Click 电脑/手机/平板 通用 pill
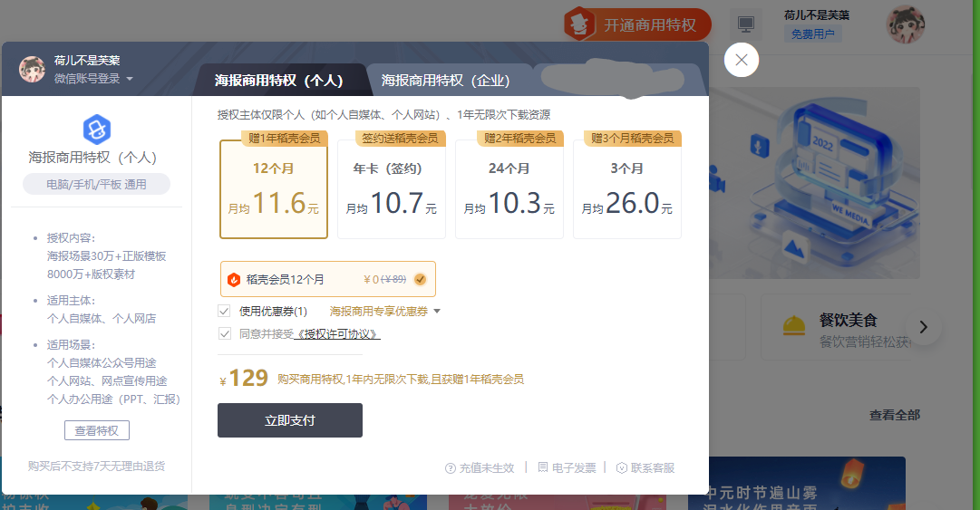Viewport: 980px width, 510px height. [x=96, y=184]
